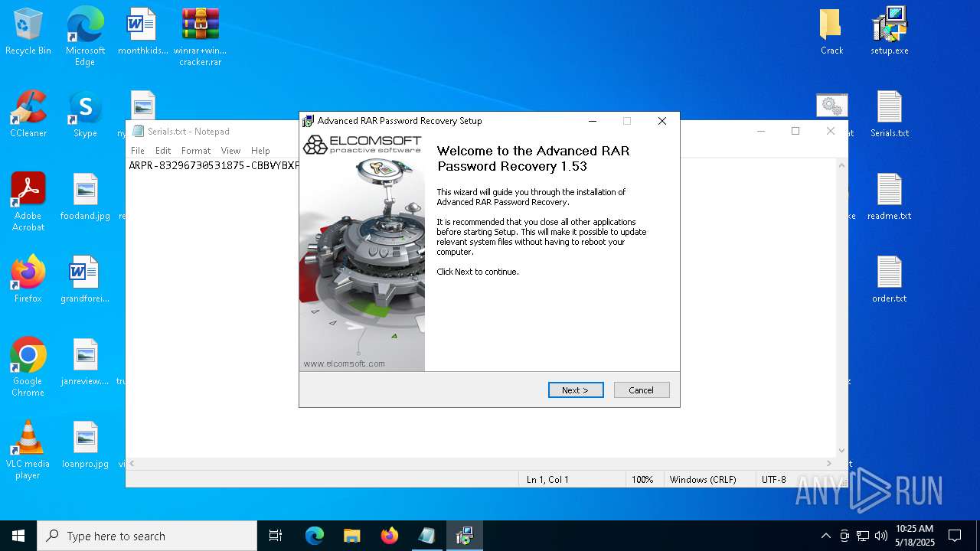Close the Advanced RAR Password Recovery Setup
This screenshot has height=551, width=980.
tap(662, 121)
